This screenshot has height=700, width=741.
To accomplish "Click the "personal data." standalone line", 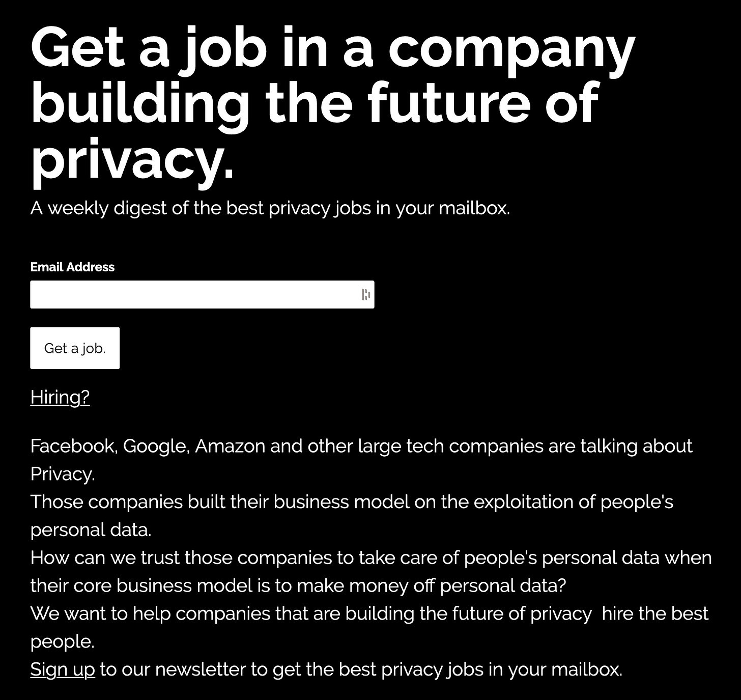I will click(x=91, y=530).
